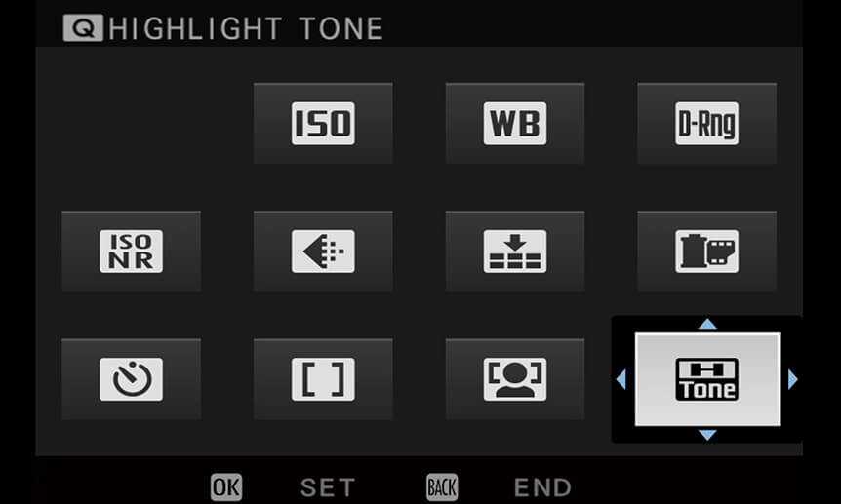Click the SET label

[x=328, y=487]
